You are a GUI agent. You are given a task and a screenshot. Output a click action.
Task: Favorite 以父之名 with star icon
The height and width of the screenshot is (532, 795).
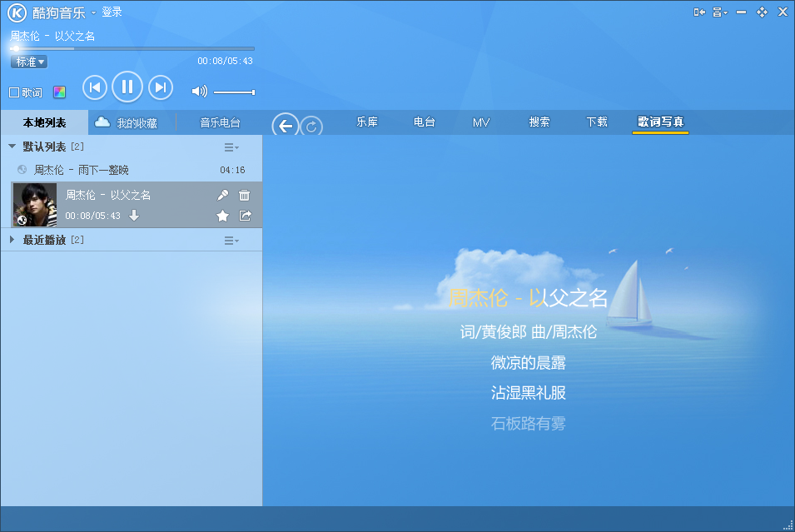tap(222, 216)
